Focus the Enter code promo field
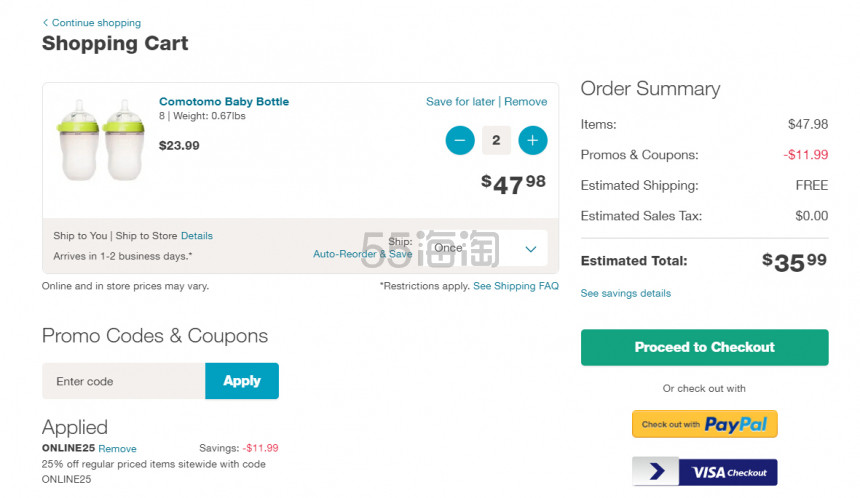Viewport: 860px width, 498px height. (x=124, y=381)
